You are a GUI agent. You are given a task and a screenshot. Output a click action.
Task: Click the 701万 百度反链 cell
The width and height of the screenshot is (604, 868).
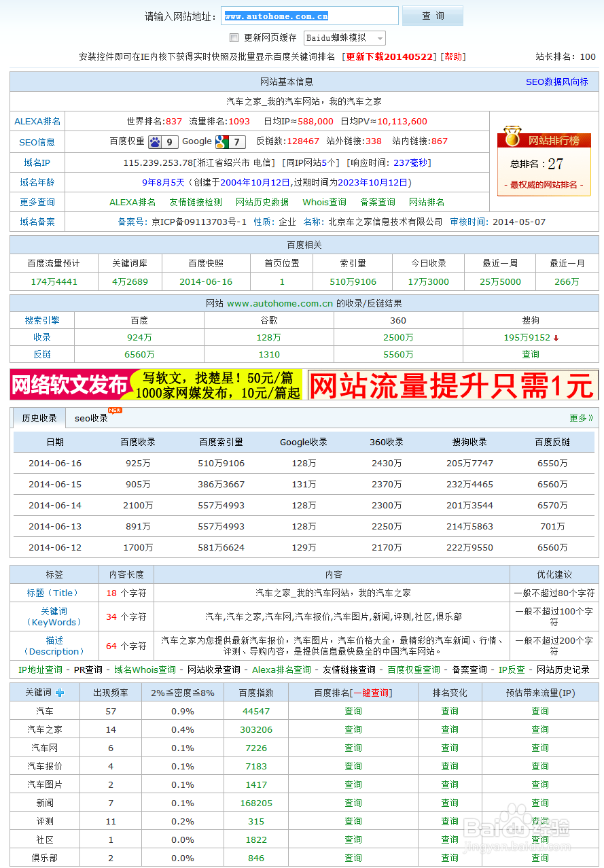(x=552, y=527)
